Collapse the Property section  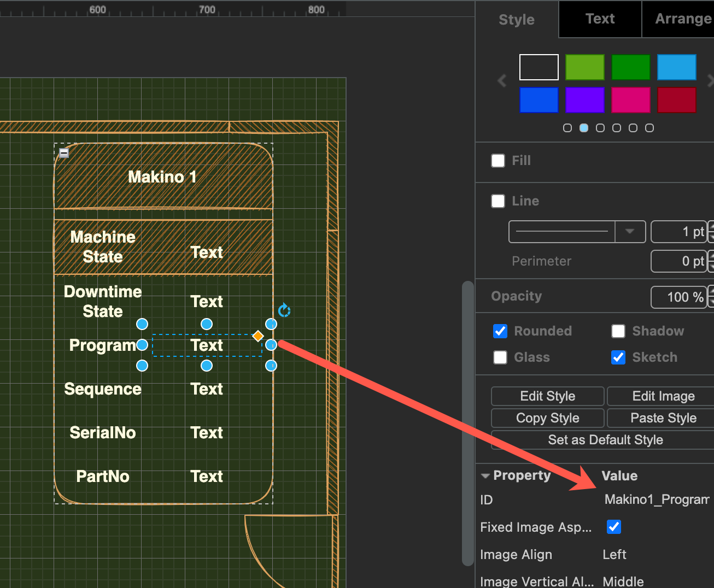pos(486,475)
